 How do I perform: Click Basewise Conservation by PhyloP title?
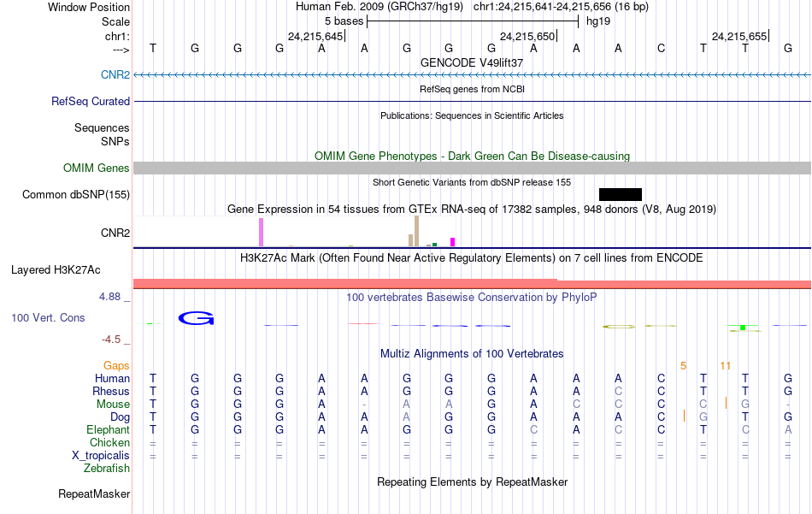coord(472,298)
